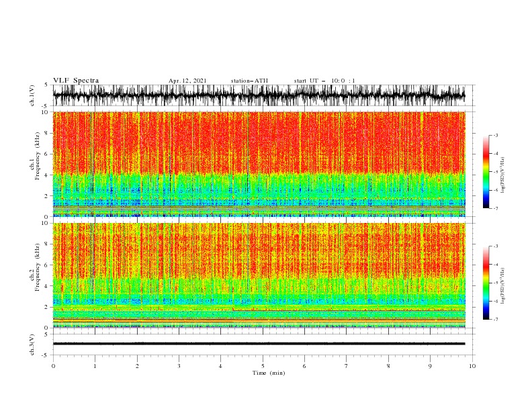Viewport: 532px width, 411px height.
Task: Click the "-5" tick on ch.3(V) axis
Action: pyautogui.click(x=46, y=355)
